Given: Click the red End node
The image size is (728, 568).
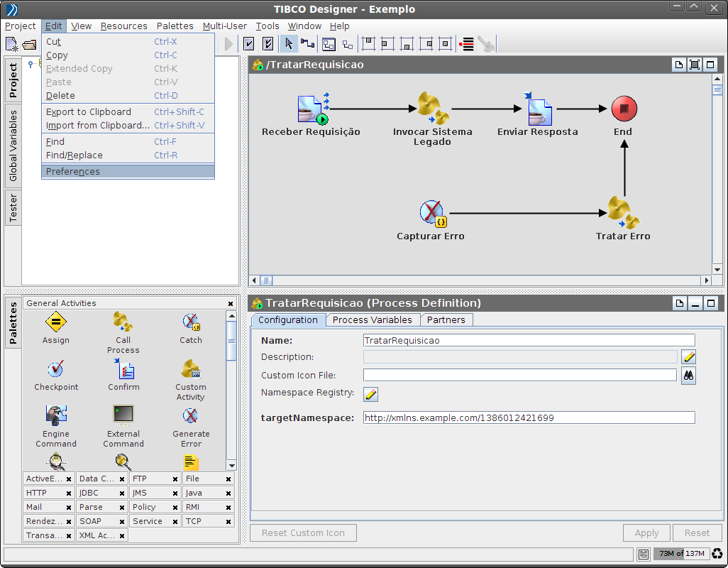Looking at the screenshot, I should (624, 109).
